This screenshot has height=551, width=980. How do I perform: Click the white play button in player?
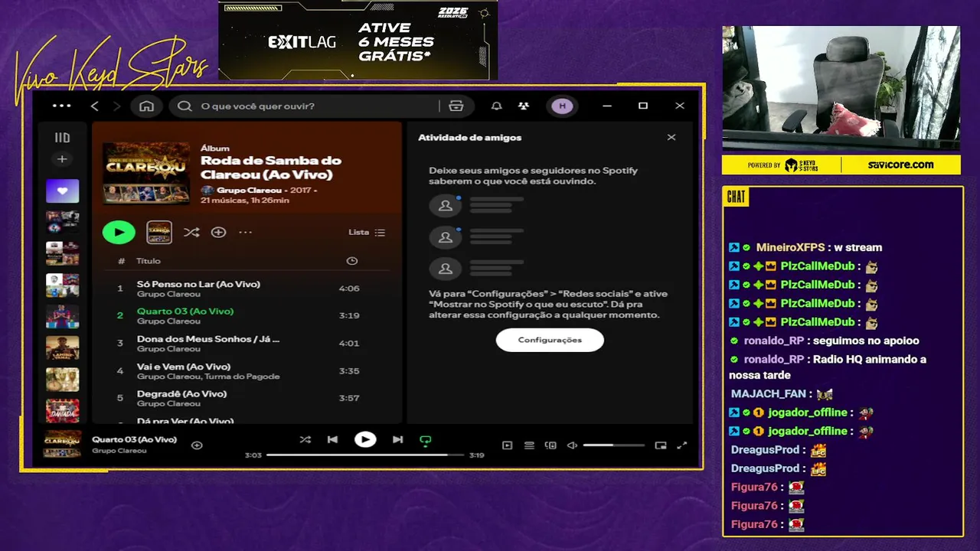[365, 439]
